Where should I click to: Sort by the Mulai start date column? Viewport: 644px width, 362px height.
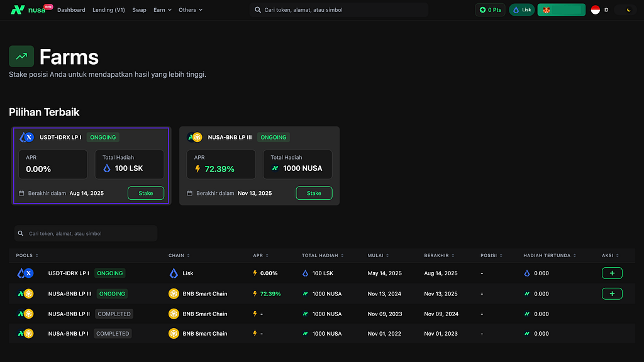[378, 255]
